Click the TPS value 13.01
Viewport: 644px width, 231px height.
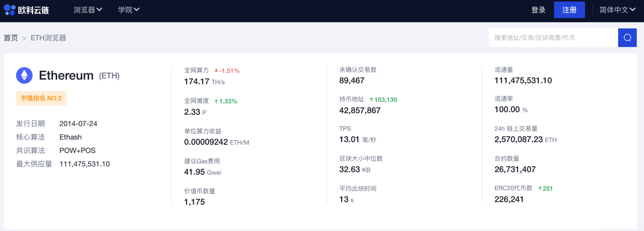350,139
